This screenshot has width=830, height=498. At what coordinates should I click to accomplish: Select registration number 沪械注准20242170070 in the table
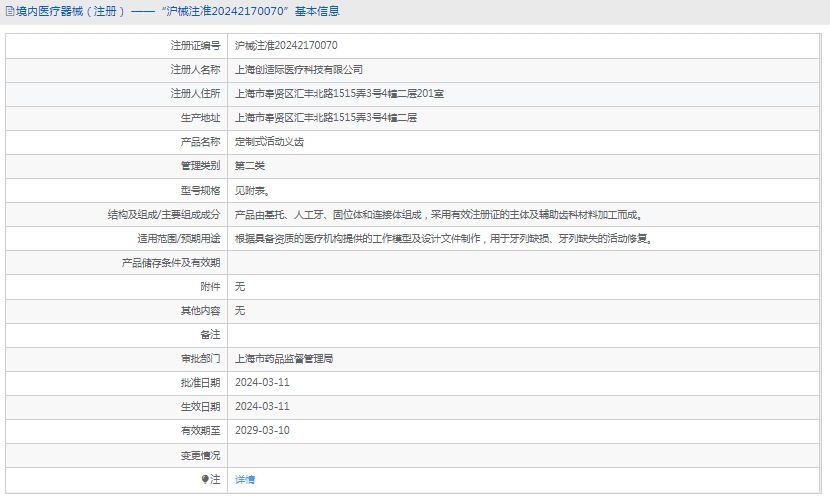click(x=286, y=46)
